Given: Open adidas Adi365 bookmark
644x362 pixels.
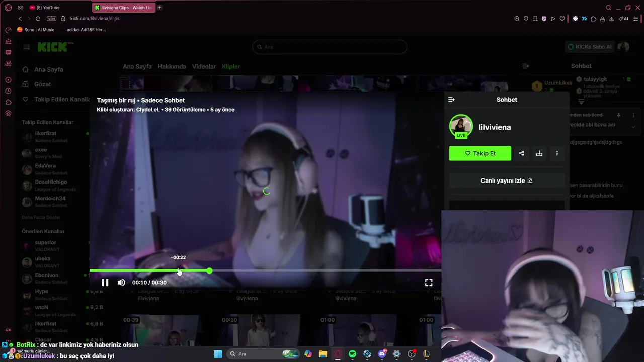Looking at the screenshot, I should click(86, 30).
